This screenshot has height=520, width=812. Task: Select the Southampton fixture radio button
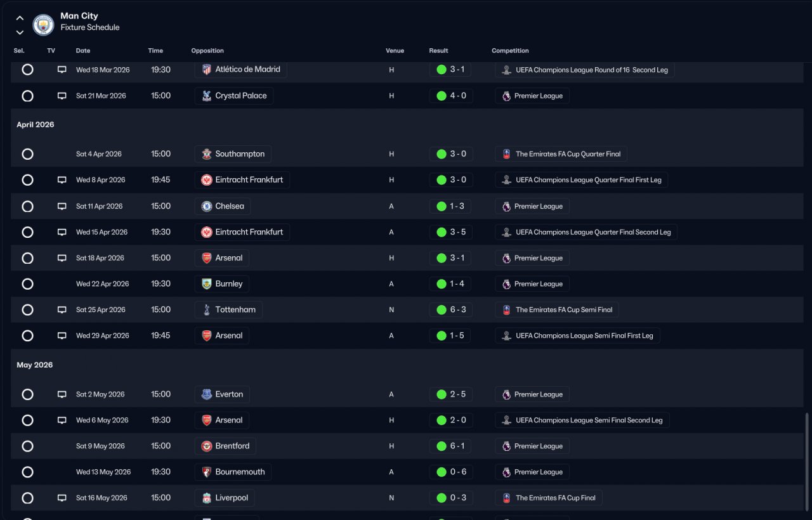pos(27,154)
